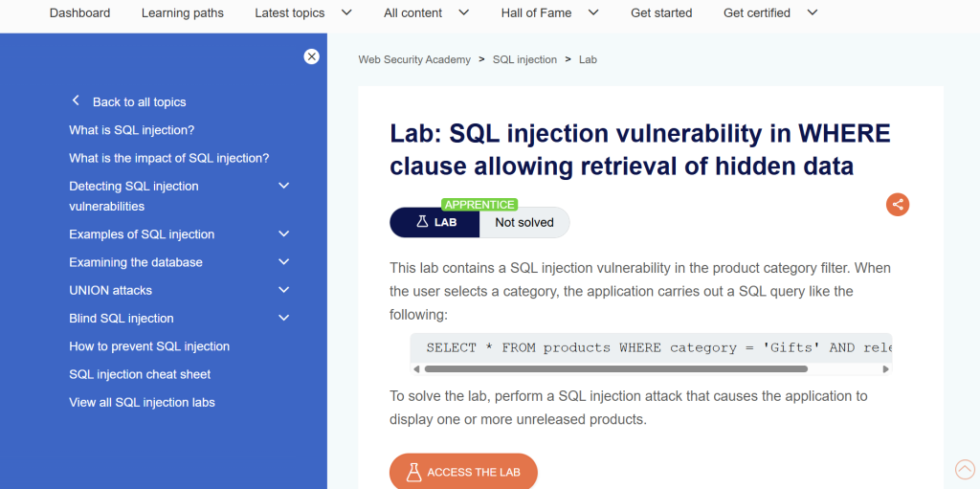Open Latest topics menu label

pos(290,12)
